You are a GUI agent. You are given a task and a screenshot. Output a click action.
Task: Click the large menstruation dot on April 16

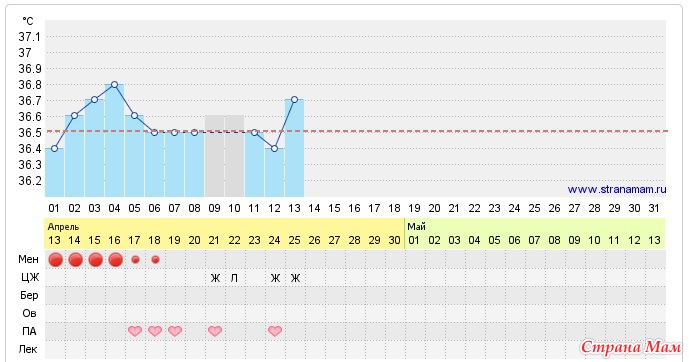point(115,260)
